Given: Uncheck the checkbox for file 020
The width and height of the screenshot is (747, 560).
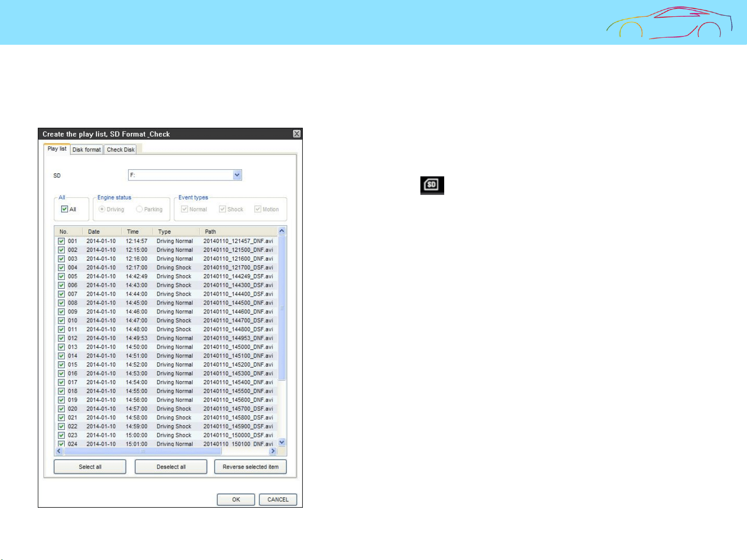Looking at the screenshot, I should click(x=61, y=408).
